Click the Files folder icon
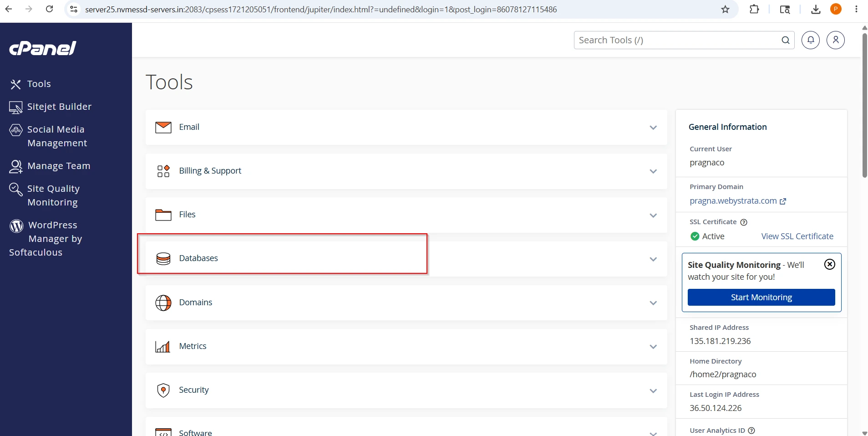Image resolution: width=868 pixels, height=436 pixels. click(x=163, y=215)
